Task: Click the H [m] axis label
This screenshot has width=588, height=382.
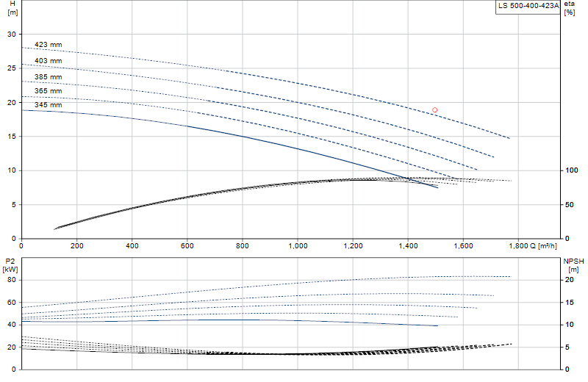Action: [12, 8]
